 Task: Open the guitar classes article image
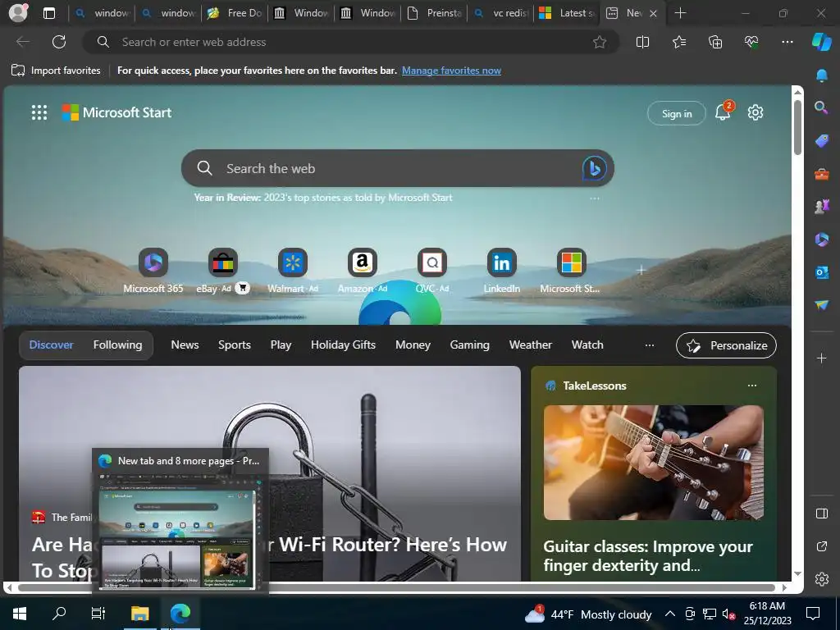tap(653, 463)
